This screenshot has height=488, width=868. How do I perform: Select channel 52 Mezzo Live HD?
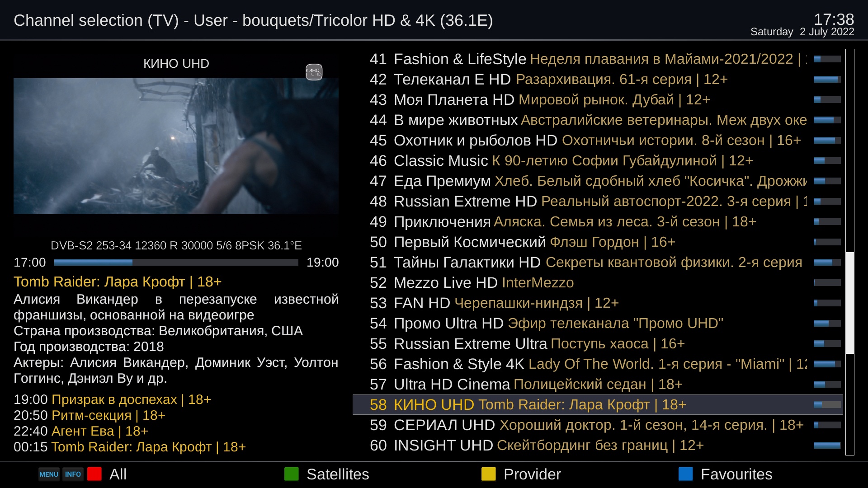pos(598,282)
